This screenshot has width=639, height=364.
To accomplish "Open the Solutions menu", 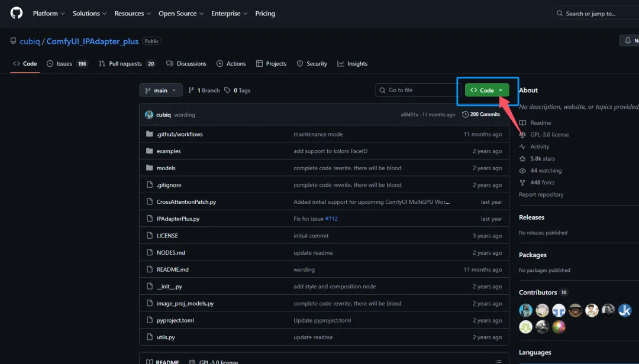I will click(x=89, y=14).
